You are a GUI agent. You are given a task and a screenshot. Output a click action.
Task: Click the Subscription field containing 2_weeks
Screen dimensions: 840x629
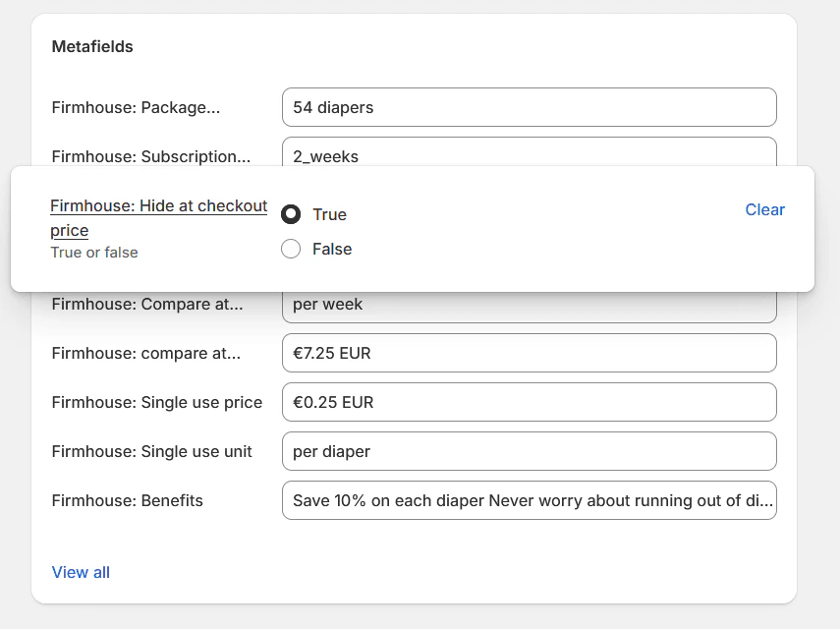tap(530, 156)
